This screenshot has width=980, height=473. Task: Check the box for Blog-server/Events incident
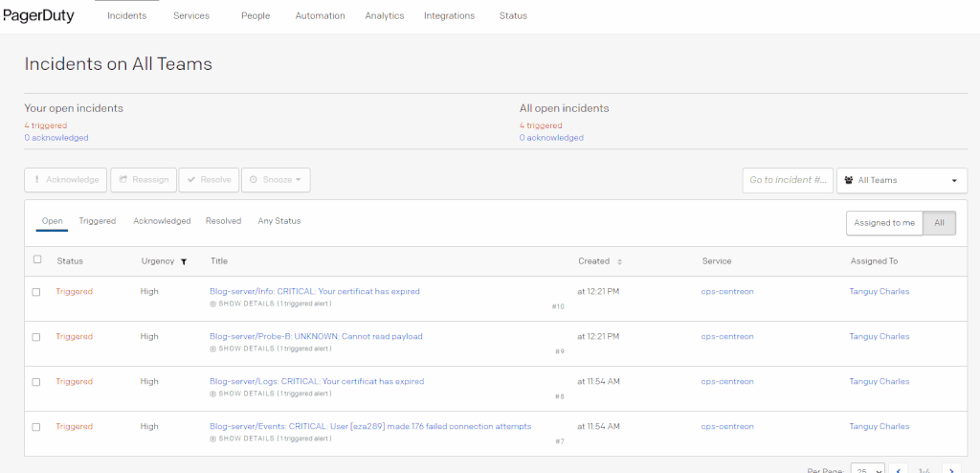click(x=36, y=427)
